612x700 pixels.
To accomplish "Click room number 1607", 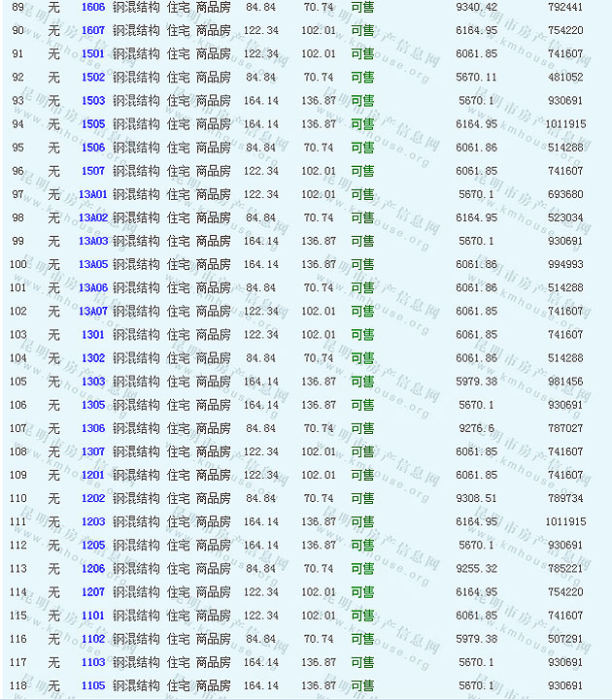I will [93, 30].
